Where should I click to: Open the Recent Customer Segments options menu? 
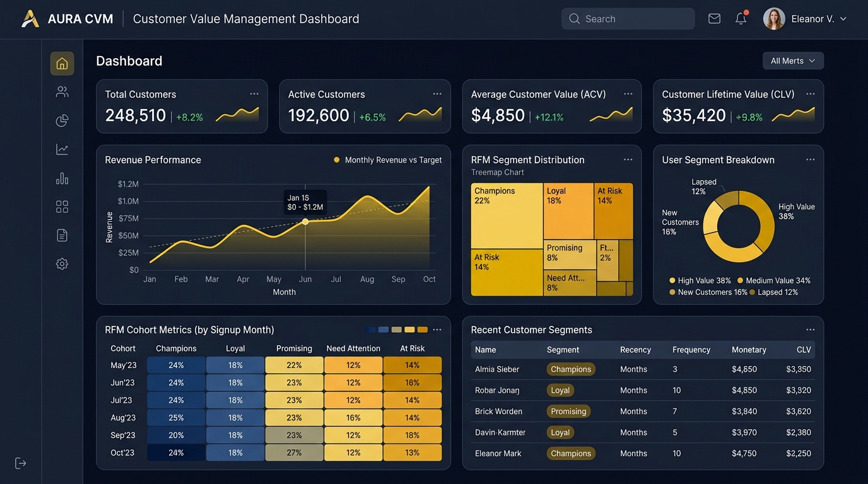811,330
